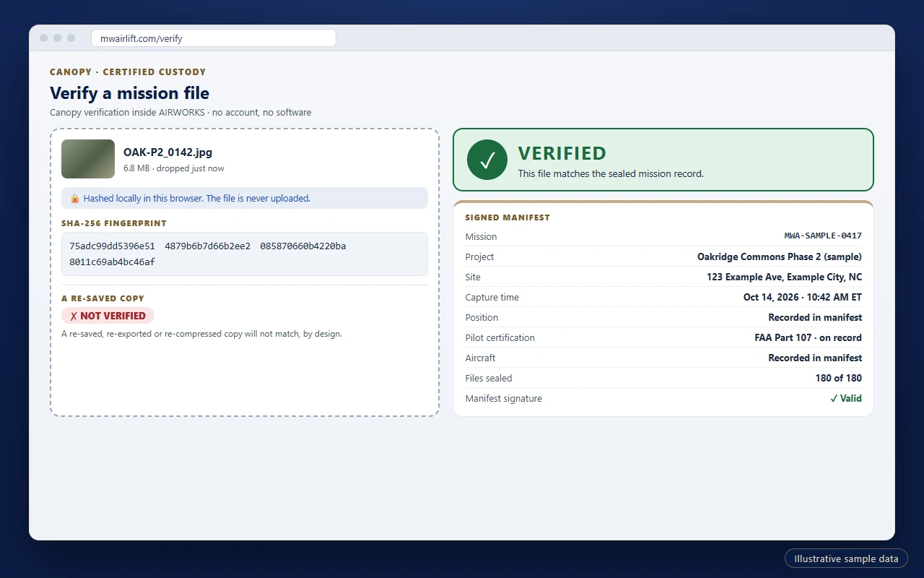Click the SIGNED MANIFEST section header

[x=507, y=217]
